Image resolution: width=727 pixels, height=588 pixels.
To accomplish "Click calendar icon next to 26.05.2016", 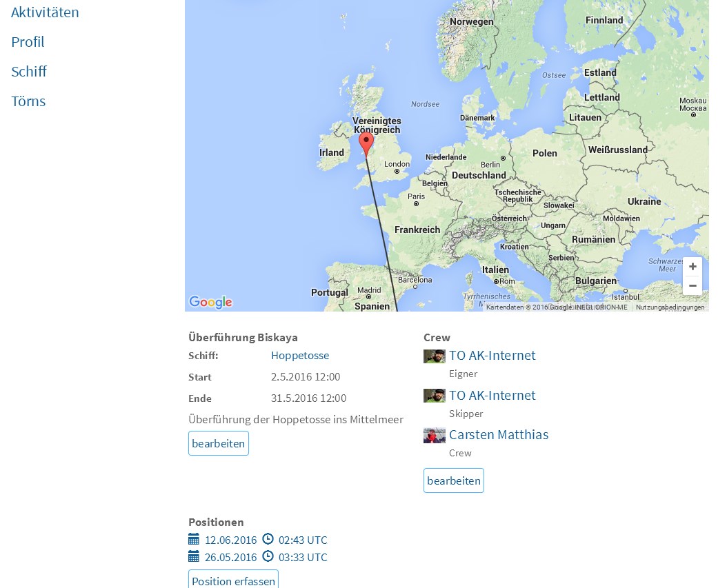I will tap(194, 557).
